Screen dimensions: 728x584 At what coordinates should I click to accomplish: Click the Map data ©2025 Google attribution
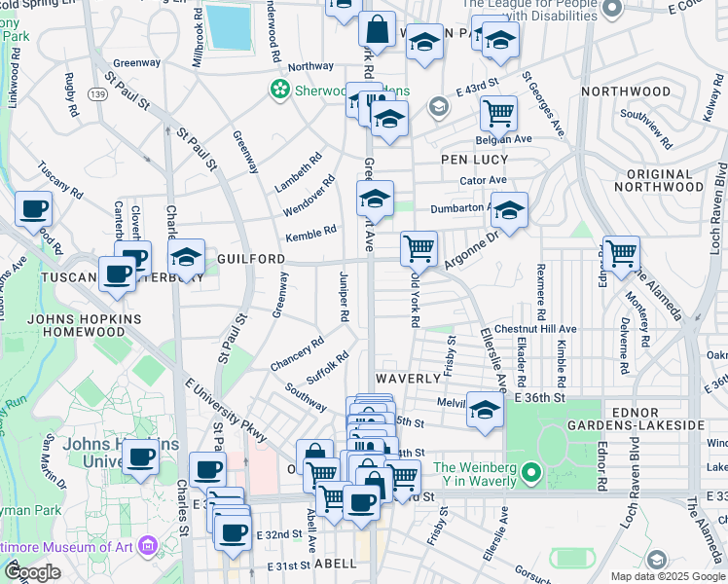667,576
